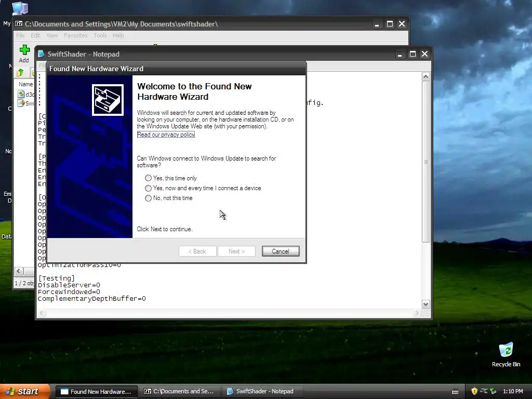This screenshot has height=399, width=532.
Task: Open Edit menu in 7-Zip window
Action: point(35,35)
